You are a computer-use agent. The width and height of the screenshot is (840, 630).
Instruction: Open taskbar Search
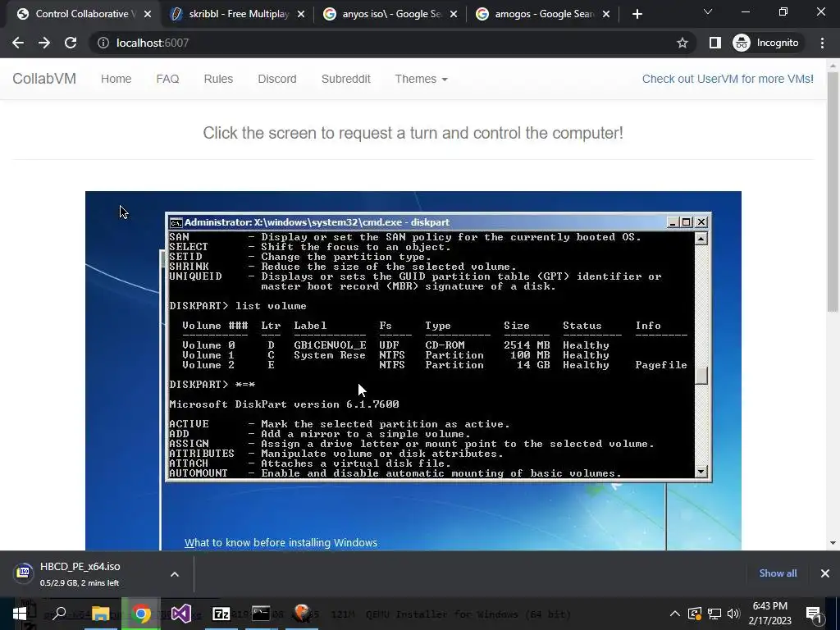(x=59, y=614)
